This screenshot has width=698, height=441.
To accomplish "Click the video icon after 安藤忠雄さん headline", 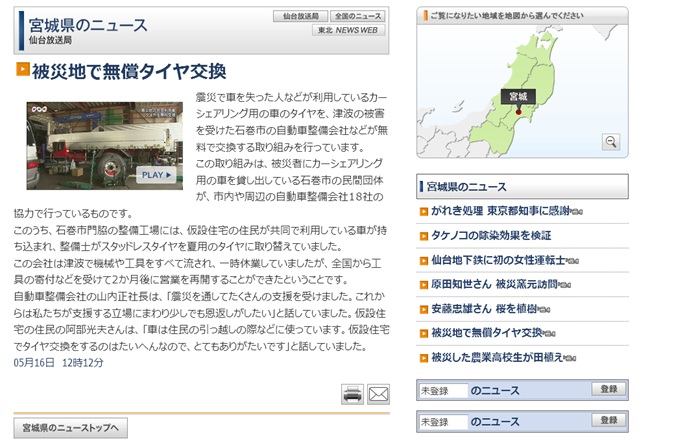I will click(x=544, y=310).
